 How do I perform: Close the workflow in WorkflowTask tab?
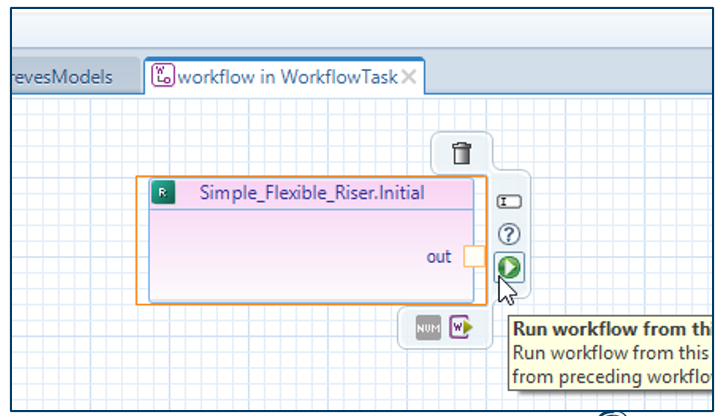point(408,77)
